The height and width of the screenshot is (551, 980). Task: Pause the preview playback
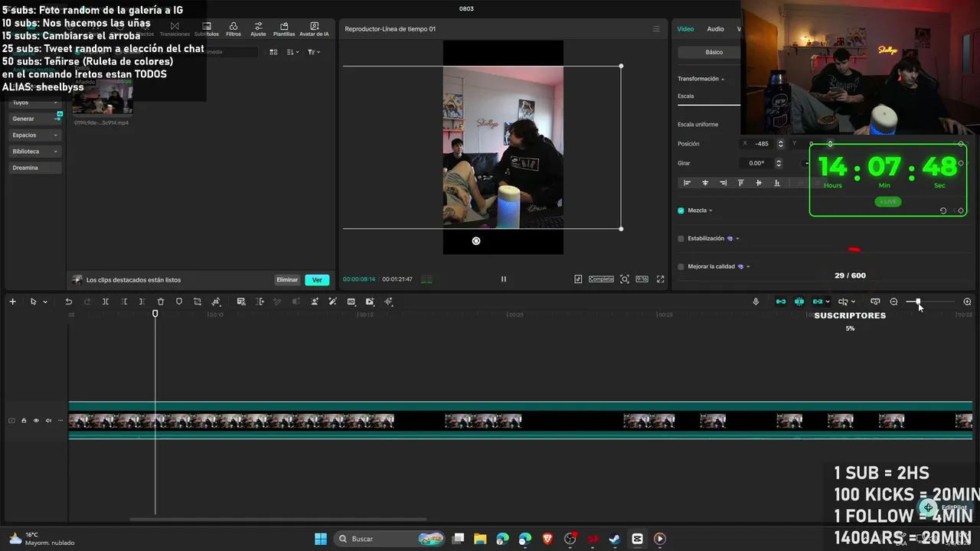[x=503, y=279]
